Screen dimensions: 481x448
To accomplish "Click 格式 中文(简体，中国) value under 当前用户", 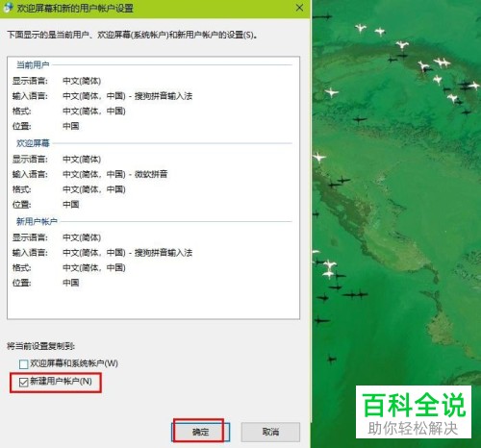I will point(94,111).
